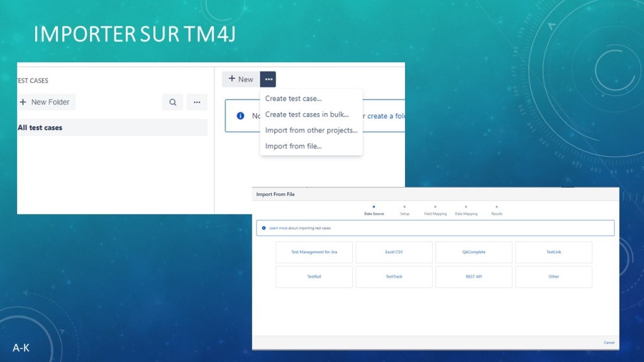Click the info icon beside Learn more
644x362 pixels.
pos(263,228)
